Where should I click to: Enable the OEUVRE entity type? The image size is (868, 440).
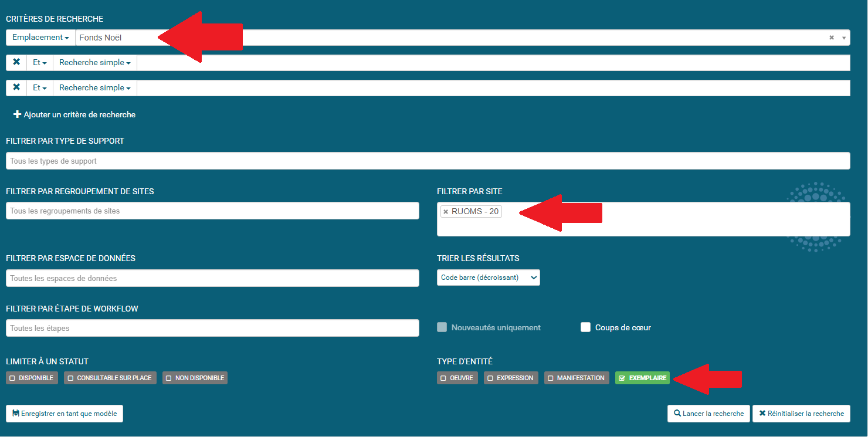point(457,378)
